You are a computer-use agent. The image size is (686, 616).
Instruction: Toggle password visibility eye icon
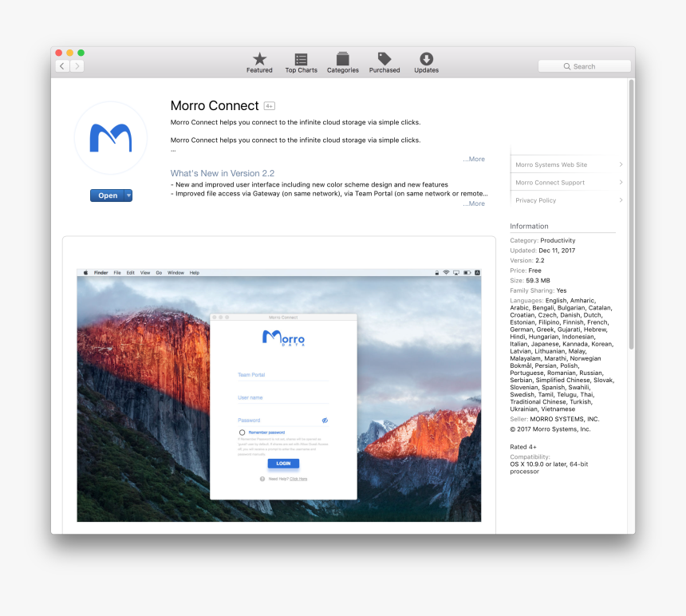click(x=325, y=421)
